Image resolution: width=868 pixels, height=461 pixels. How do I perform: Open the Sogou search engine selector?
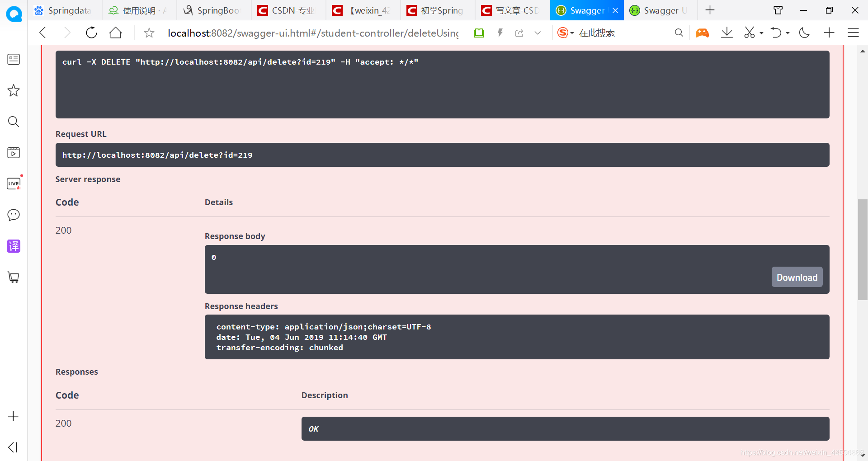565,33
